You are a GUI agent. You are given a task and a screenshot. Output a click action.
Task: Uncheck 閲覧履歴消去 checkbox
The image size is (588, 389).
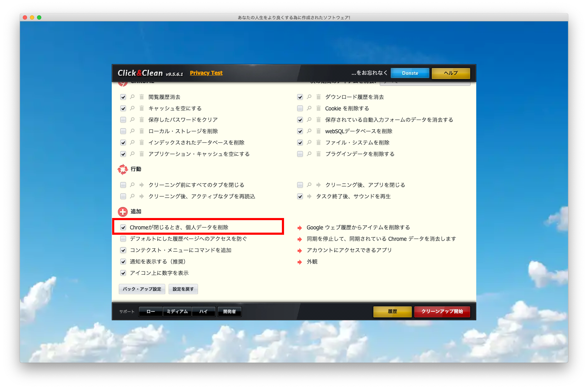click(123, 97)
